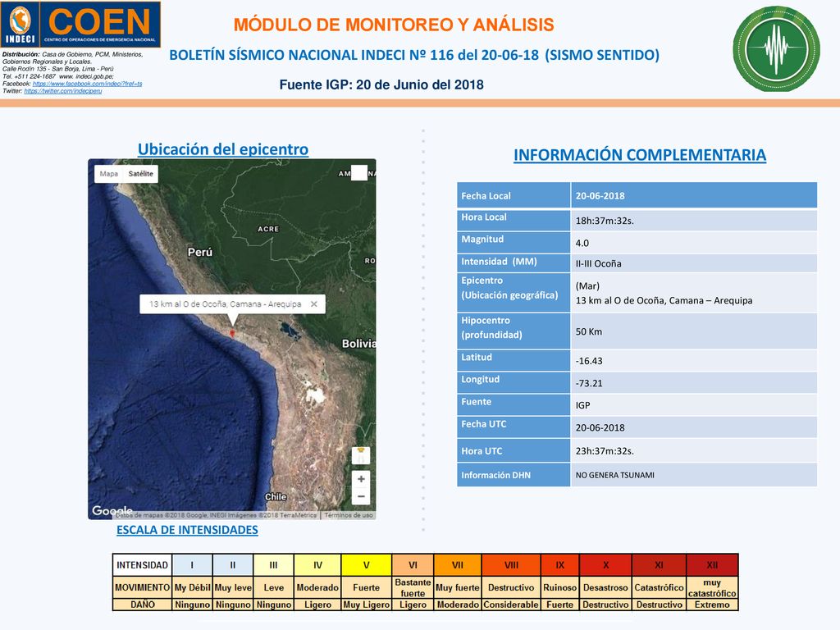840x630 pixels.
Task: Click the Considerable damage cell
Action: [x=511, y=605]
